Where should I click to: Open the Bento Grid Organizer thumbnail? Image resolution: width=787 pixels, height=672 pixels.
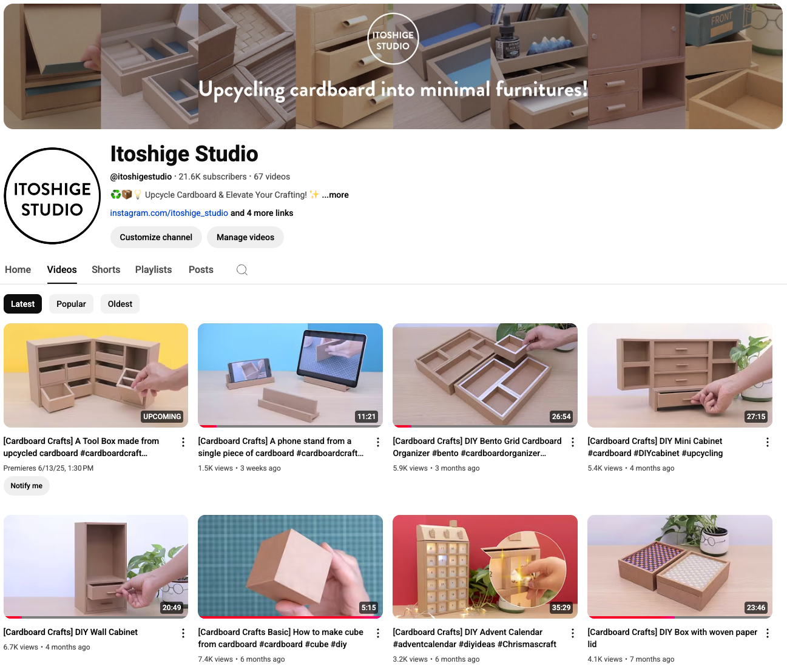point(485,375)
